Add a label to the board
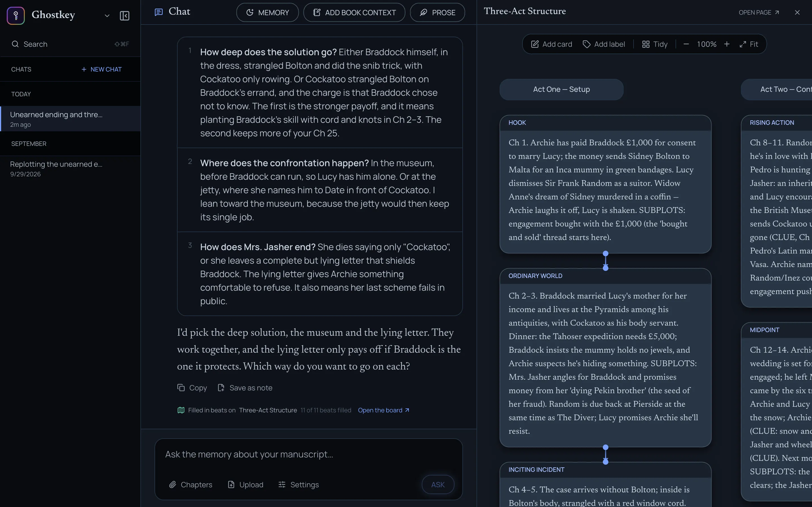Viewport: 812px width, 507px height. 604,44
